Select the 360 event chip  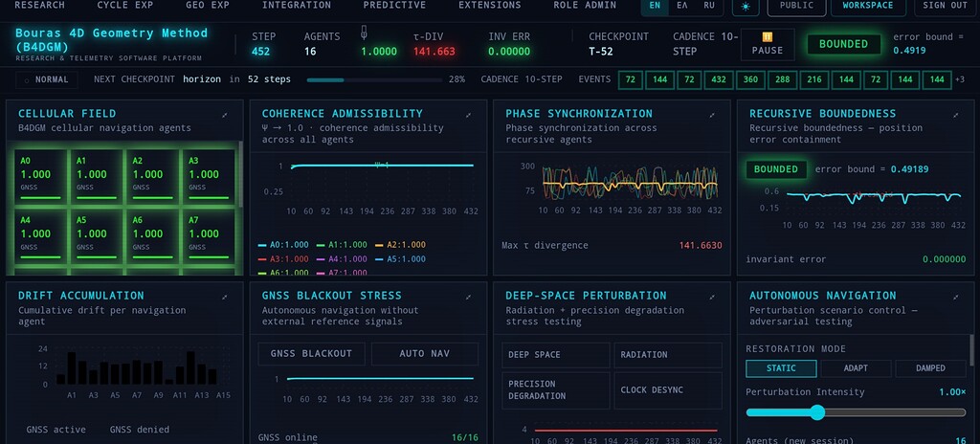click(750, 79)
